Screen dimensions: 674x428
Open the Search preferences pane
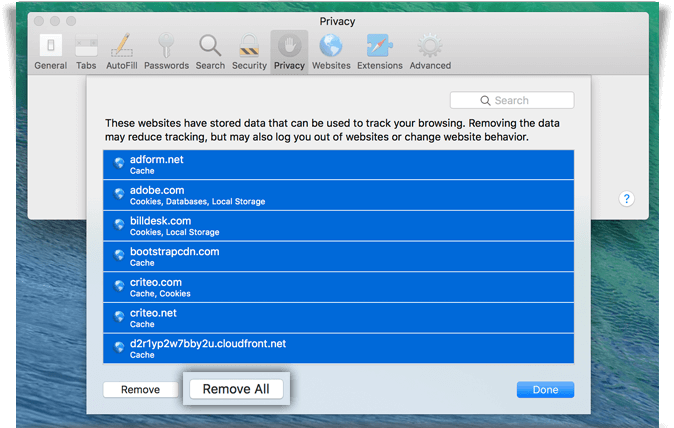(210, 51)
